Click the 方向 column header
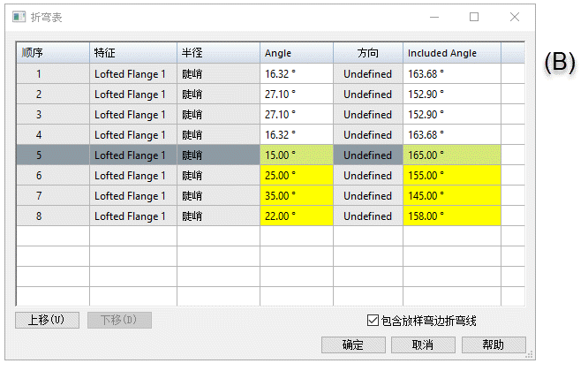The width and height of the screenshot is (588, 371). tap(367, 53)
